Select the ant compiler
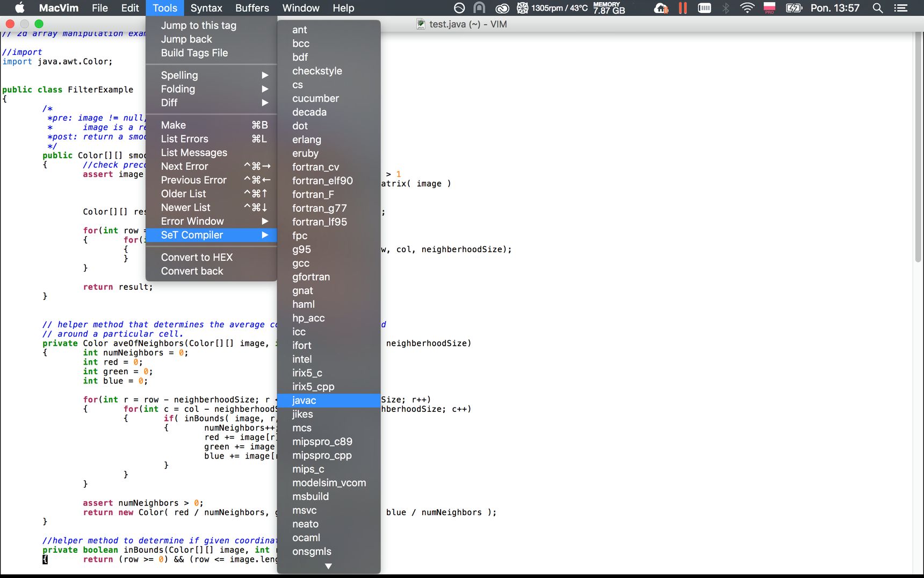924x578 pixels. [329, 30]
